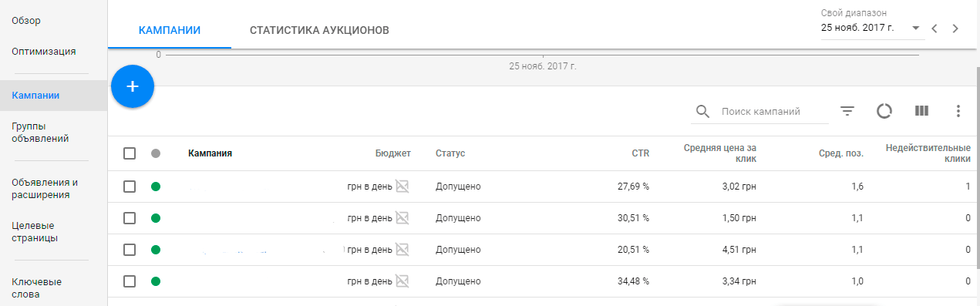Open the columns icon in table toolbar
The image size is (980, 306).
921,111
